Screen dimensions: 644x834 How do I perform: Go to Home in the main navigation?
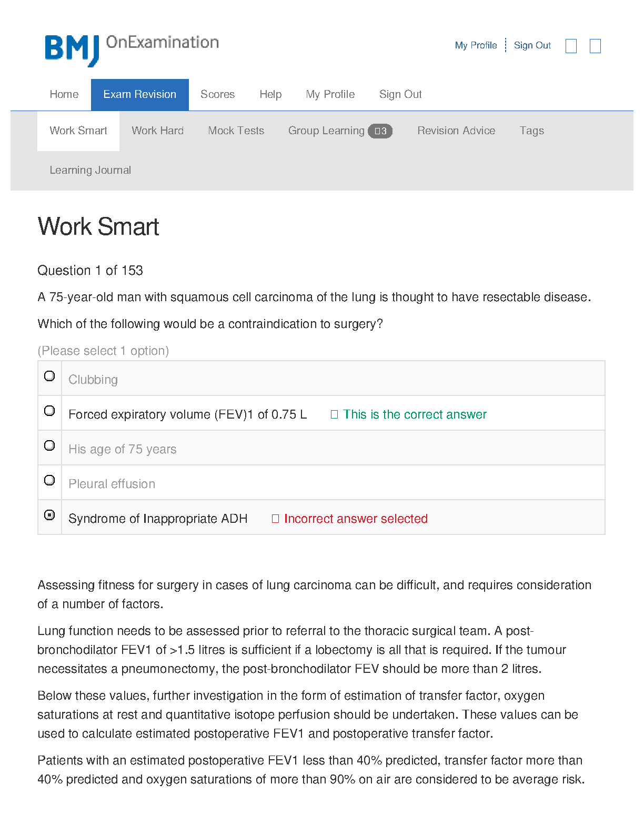pyautogui.click(x=64, y=95)
